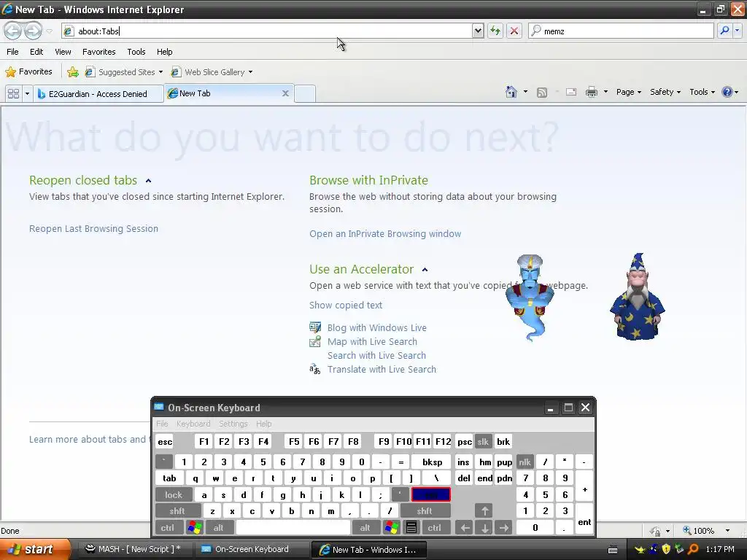Open Quick Tabs grid icon
747x560 pixels.
coord(13,94)
